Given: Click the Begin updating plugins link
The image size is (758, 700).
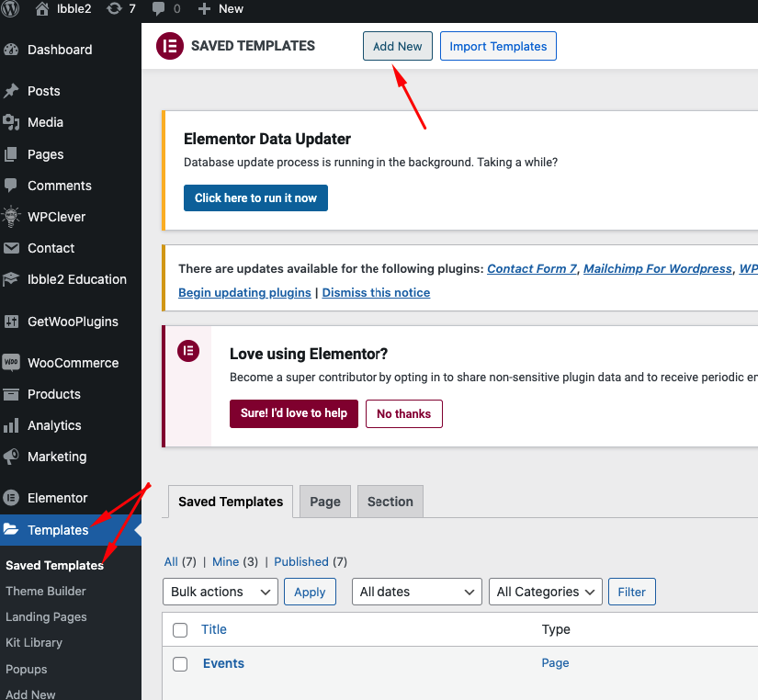Looking at the screenshot, I should tap(244, 292).
